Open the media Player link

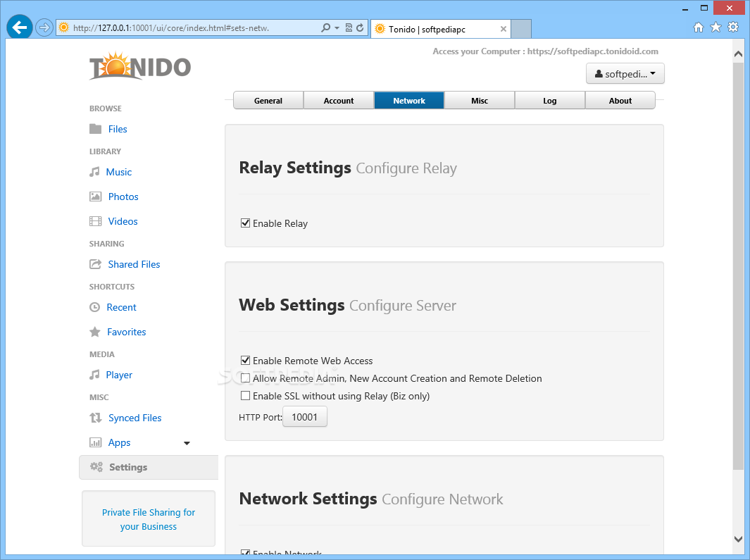(x=119, y=375)
